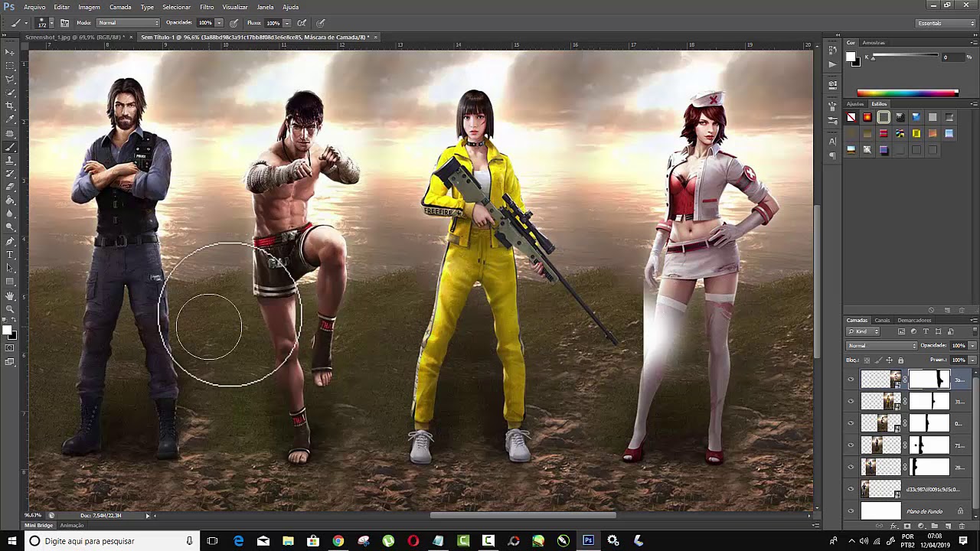Click the foreground color swatch in toolbar
Image resolution: width=980 pixels, height=551 pixels.
[x=6, y=331]
